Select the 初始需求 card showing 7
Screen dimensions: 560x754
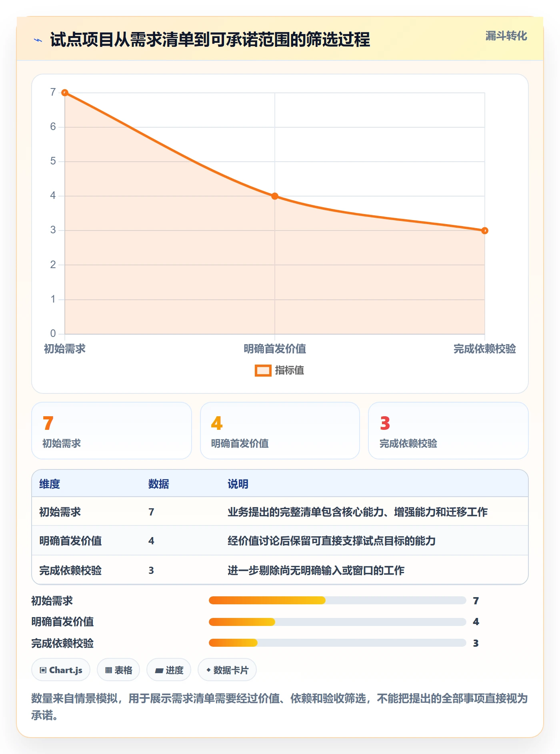point(112,431)
